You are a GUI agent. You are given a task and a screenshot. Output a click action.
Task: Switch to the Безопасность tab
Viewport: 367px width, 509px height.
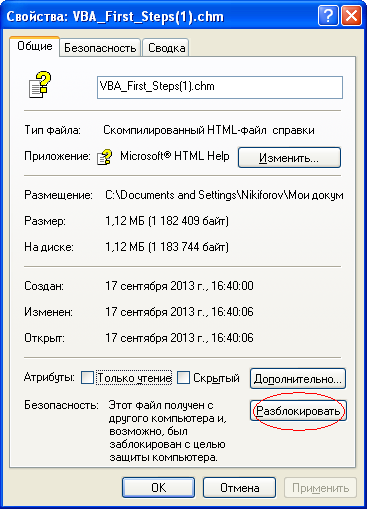100,48
